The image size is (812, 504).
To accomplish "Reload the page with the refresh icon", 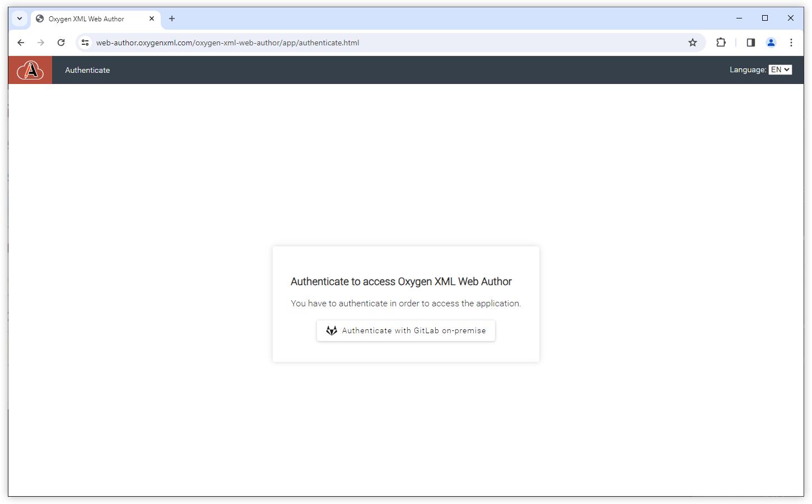I will pyautogui.click(x=61, y=43).
